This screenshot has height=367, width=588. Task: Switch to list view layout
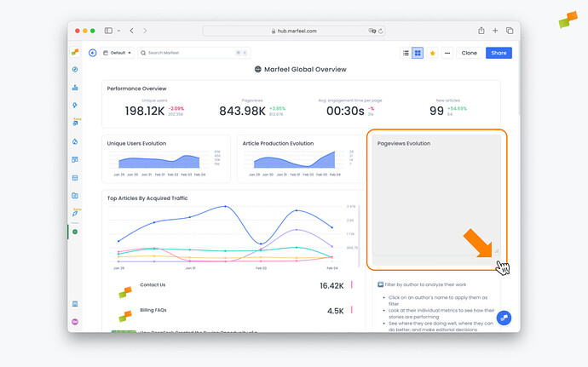coord(406,53)
